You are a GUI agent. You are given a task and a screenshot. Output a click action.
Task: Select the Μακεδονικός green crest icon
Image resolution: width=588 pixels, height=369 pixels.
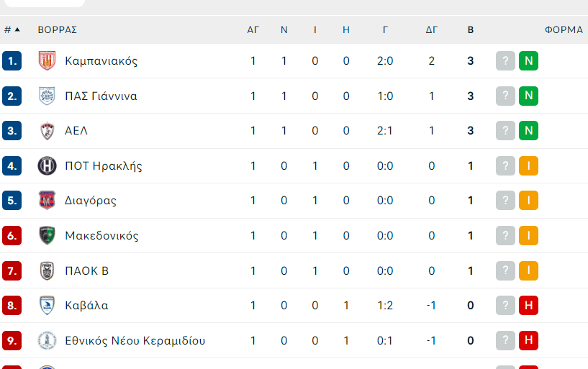pos(47,236)
